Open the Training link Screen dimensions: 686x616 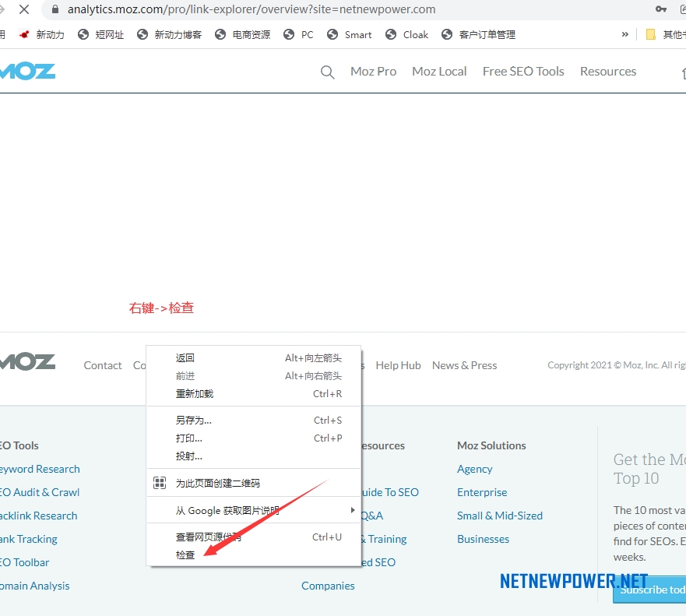384,539
